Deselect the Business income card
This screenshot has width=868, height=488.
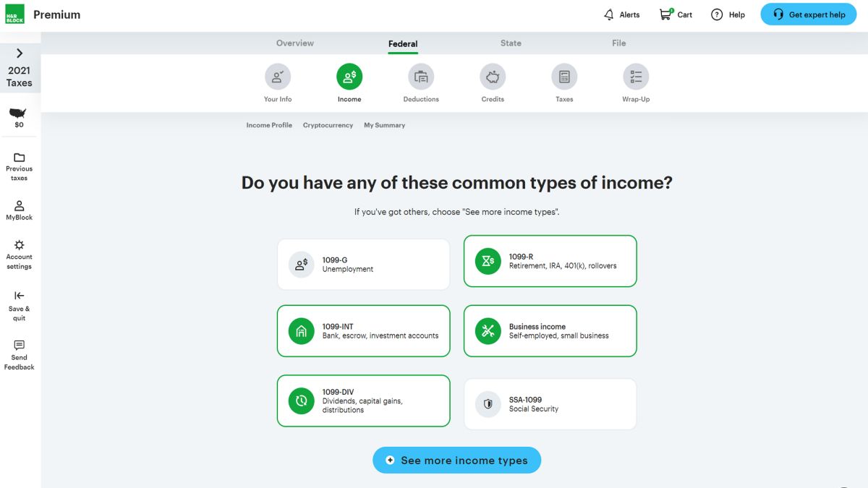tap(550, 331)
